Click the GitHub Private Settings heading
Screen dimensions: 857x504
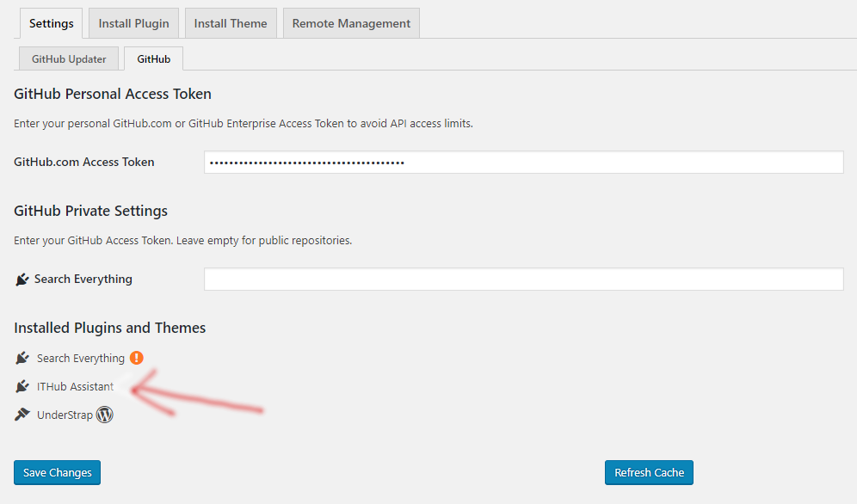[90, 211]
